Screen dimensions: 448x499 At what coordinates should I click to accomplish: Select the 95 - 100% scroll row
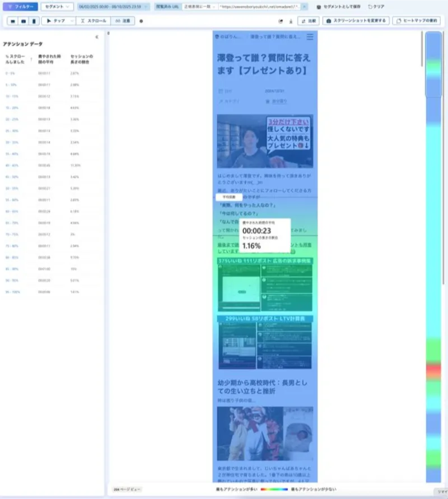pyautogui.click(x=51, y=292)
